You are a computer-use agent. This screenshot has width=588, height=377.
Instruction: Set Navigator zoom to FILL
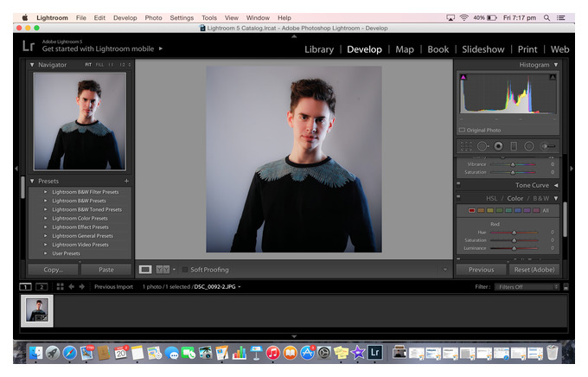pyautogui.click(x=99, y=65)
